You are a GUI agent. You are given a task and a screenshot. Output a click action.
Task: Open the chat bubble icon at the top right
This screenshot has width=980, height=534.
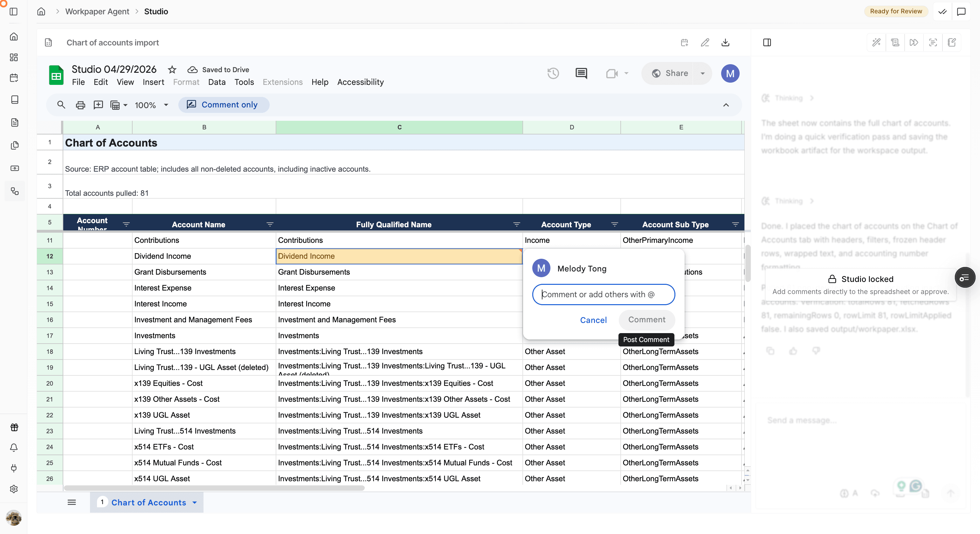click(x=961, y=11)
